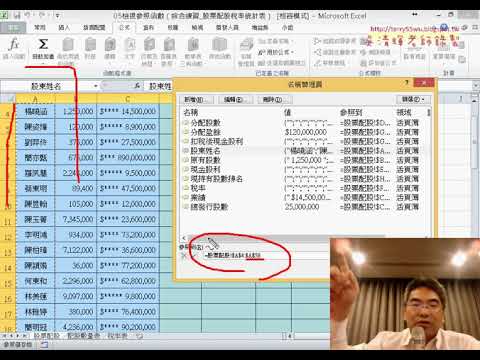Screen dimensions: 480x360
Task: Switch to the Data ribbon tab
Action: 149,27
